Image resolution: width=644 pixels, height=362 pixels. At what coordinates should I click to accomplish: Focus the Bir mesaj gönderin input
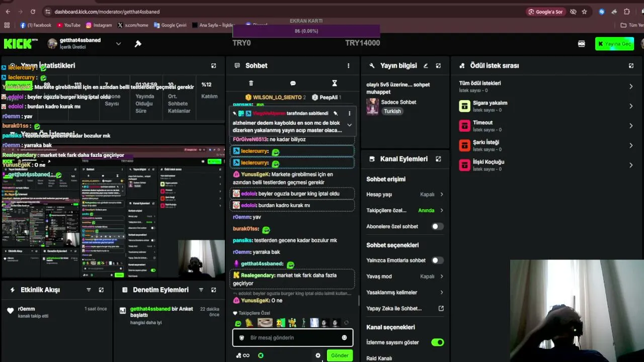coord(292,337)
